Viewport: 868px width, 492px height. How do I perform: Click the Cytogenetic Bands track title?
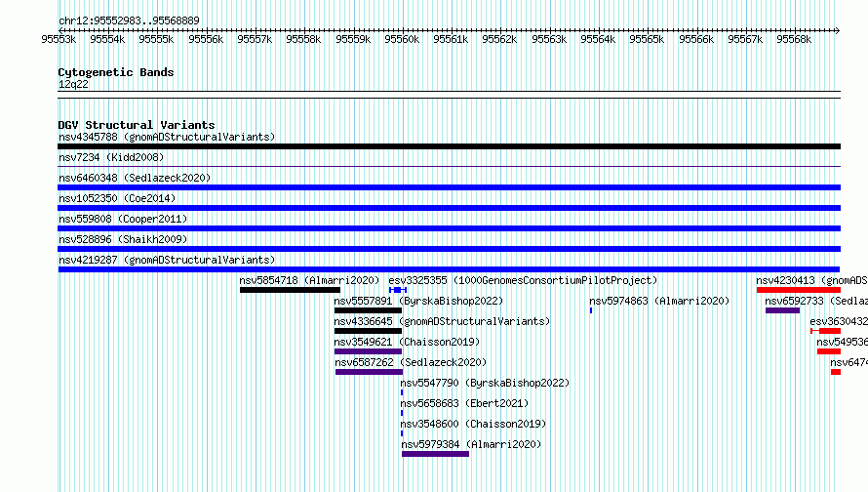[116, 72]
